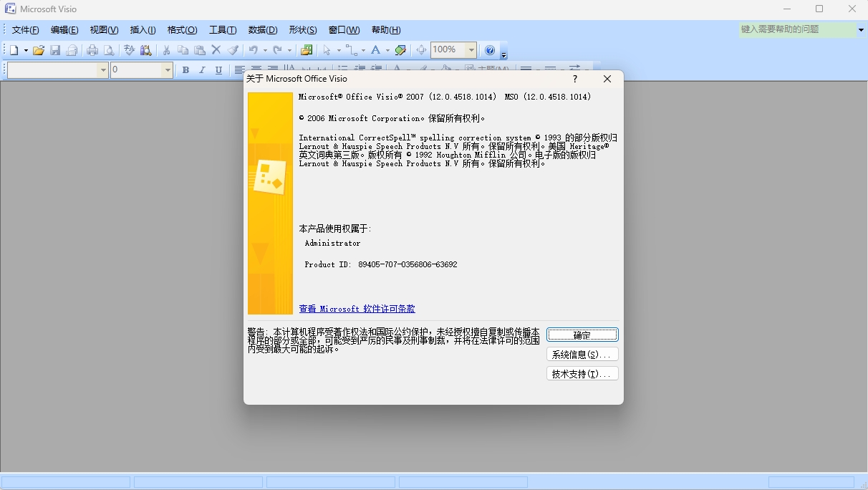Open the help search box dropdown arrow

(861, 29)
